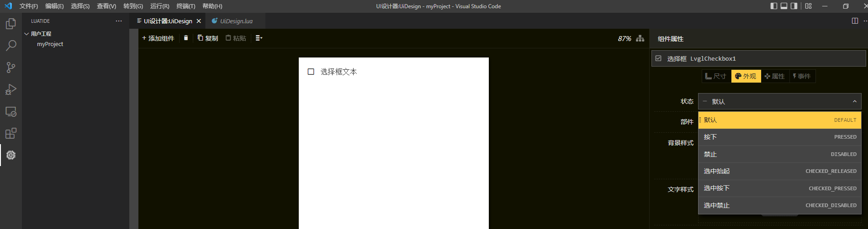Switch to the 事件 (events) tab
This screenshot has width=868, height=229.
click(x=802, y=76)
